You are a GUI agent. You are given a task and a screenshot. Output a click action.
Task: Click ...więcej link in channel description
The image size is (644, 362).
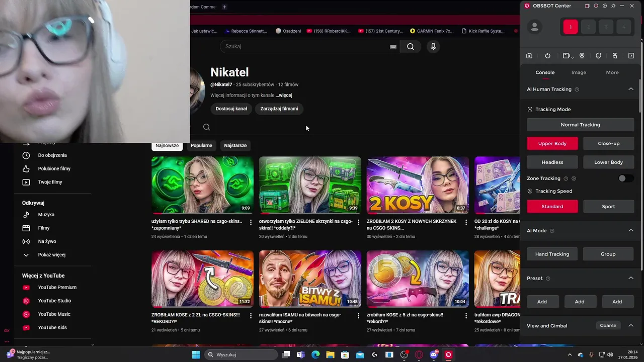(x=284, y=95)
